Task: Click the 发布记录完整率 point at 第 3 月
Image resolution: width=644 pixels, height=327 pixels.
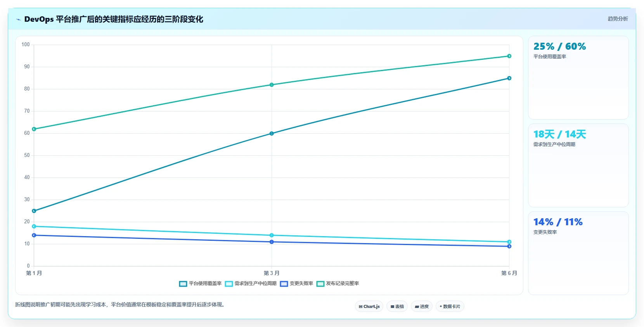Action: click(x=272, y=85)
